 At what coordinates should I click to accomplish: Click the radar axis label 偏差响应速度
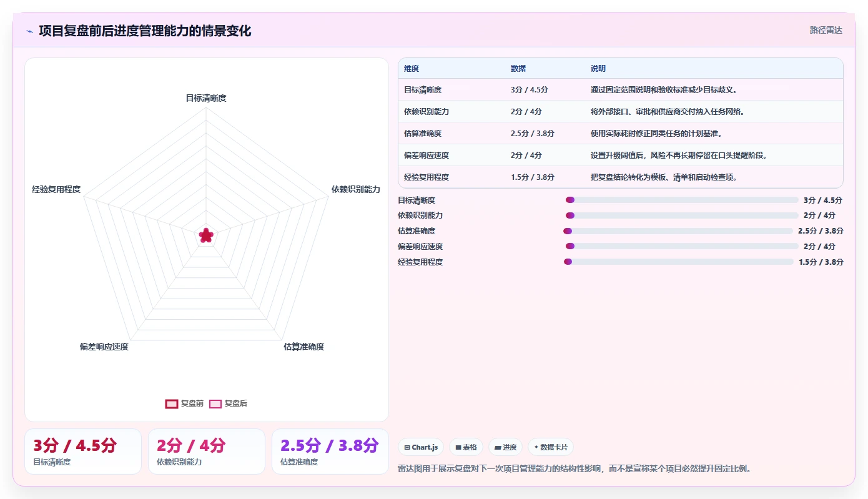click(x=104, y=347)
